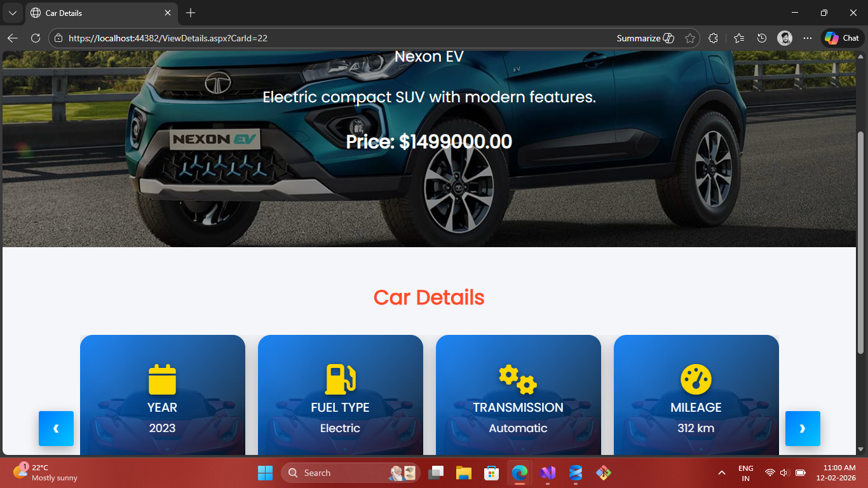868x488 pixels.
Task: Select the Car Details browser tab
Action: (x=95, y=13)
